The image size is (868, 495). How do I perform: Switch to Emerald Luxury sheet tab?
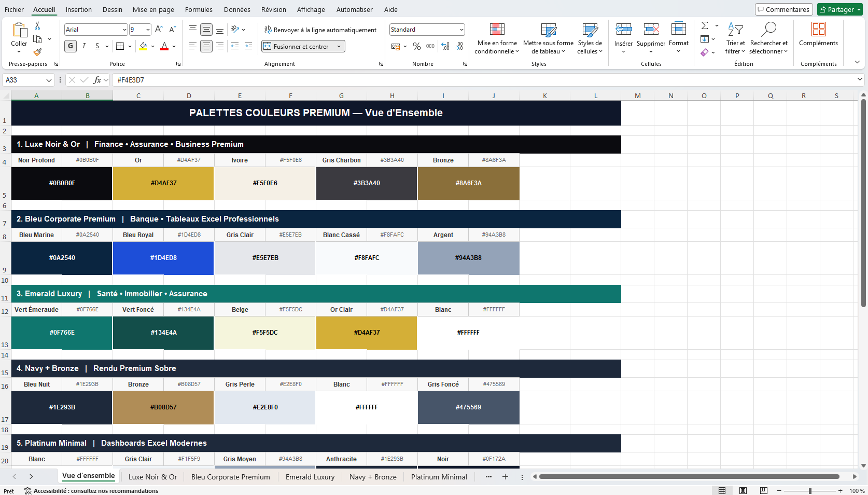[310, 477]
